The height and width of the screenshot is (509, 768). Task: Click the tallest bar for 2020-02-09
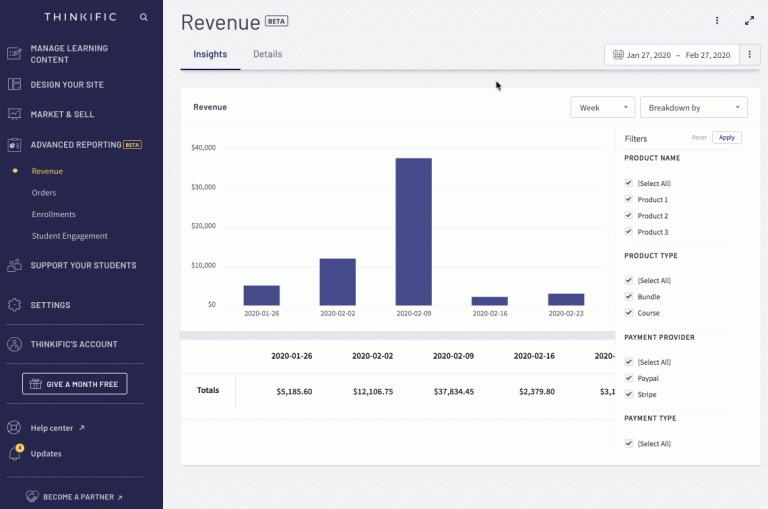pyautogui.click(x=413, y=230)
